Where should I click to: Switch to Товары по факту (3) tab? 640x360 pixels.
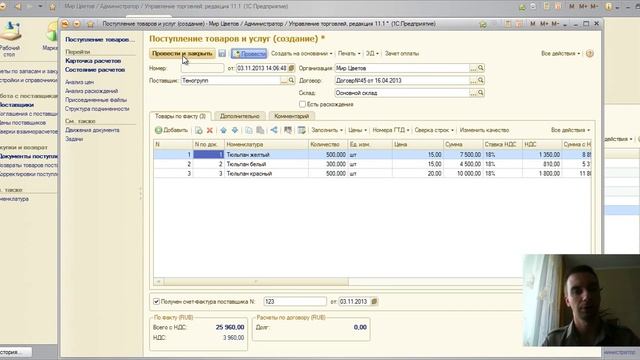pos(180,116)
